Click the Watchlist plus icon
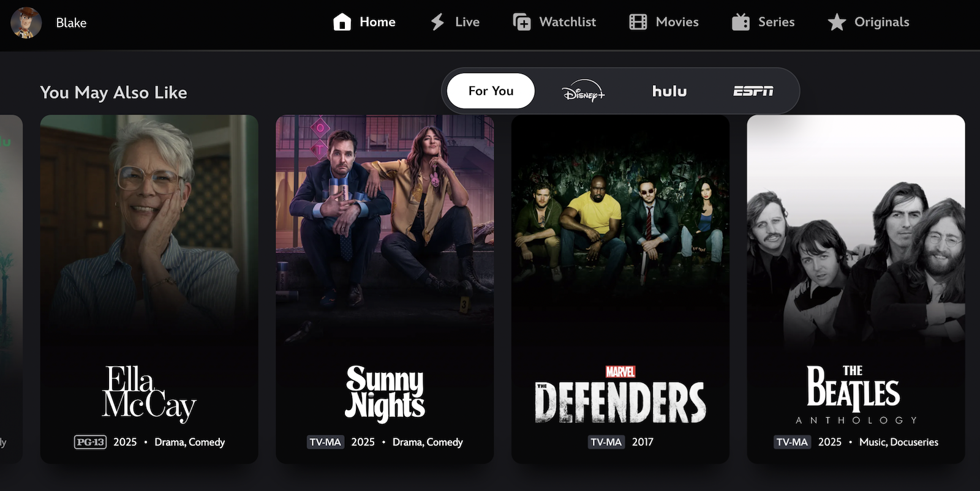The image size is (980, 491). tap(522, 22)
